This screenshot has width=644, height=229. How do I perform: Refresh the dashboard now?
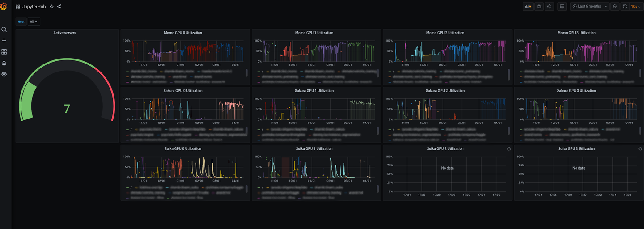click(x=625, y=7)
